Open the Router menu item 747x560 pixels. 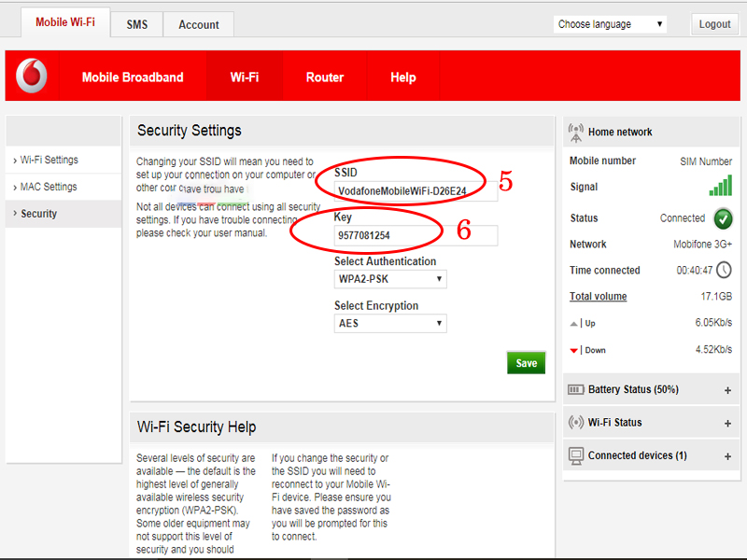point(325,77)
